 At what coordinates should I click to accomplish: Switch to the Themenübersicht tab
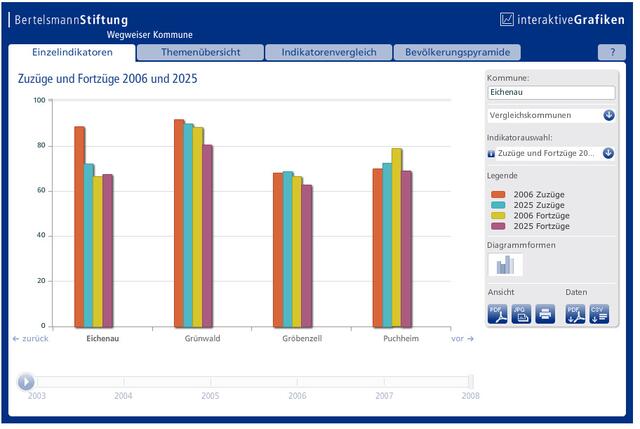[x=200, y=52]
